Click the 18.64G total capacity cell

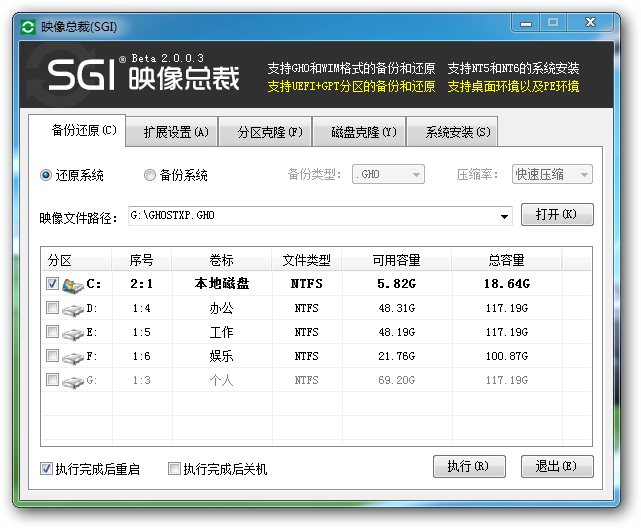(507, 284)
